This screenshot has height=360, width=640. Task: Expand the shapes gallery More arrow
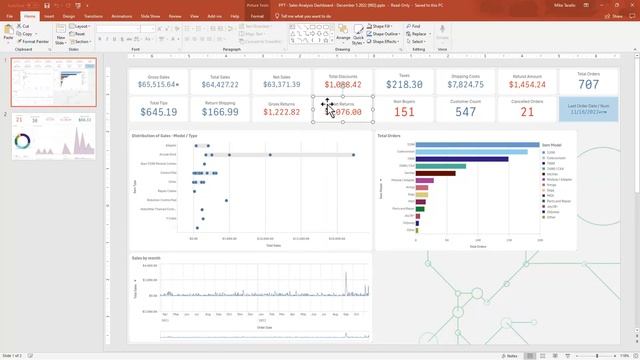coord(333,41)
